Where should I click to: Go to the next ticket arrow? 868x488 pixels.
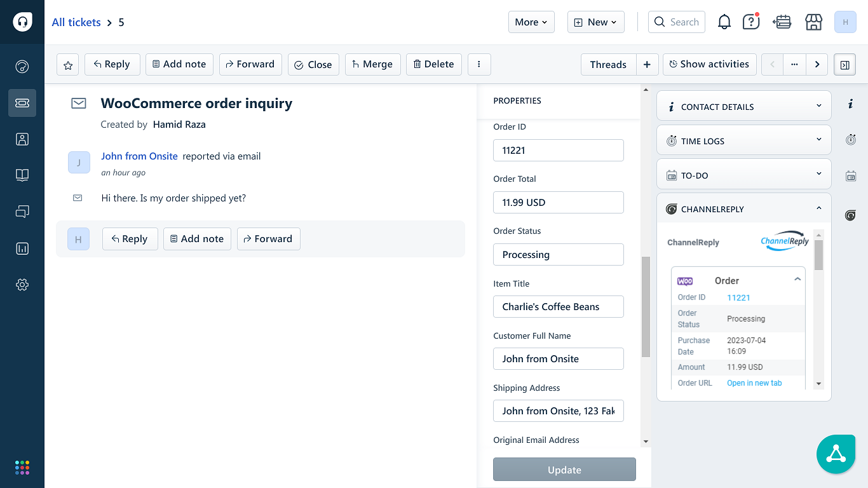pos(817,64)
